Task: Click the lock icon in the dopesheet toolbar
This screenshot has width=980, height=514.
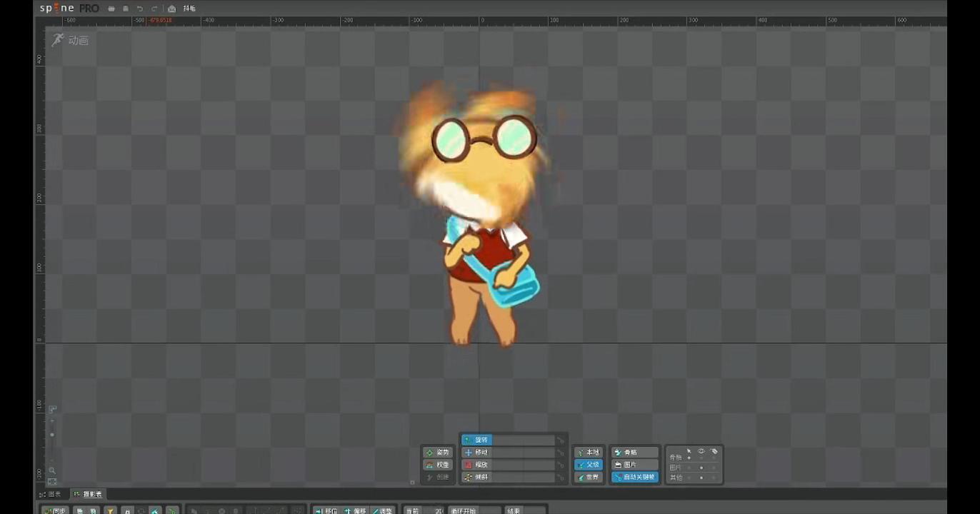Action: 126,511
